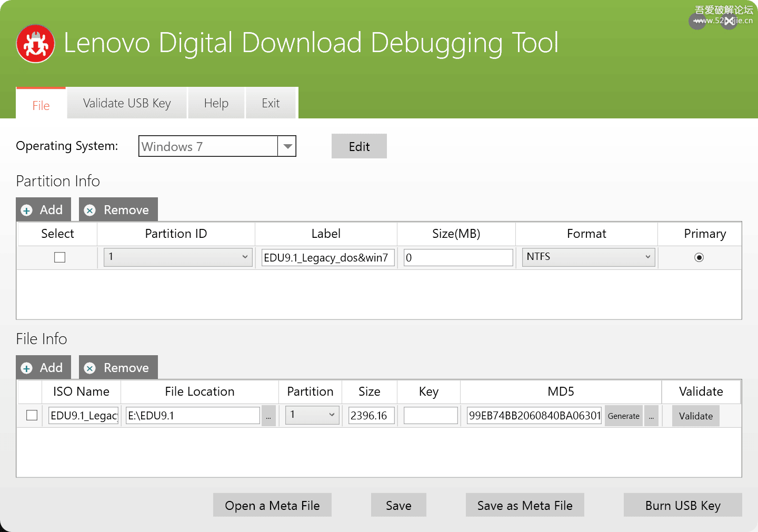Viewport: 758px width, 532px height.
Task: Click x icon on File Info Remove
Action: [90, 368]
